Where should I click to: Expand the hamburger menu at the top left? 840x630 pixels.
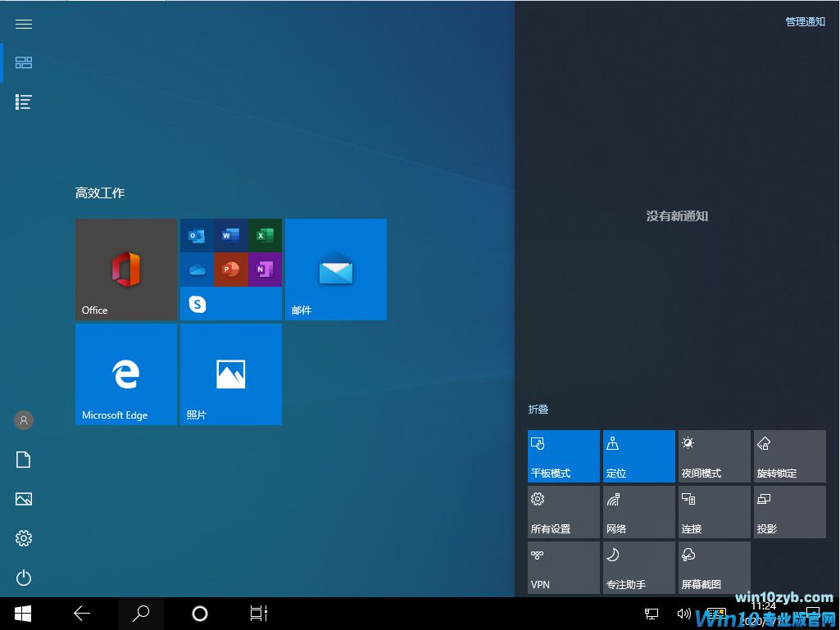tap(24, 24)
